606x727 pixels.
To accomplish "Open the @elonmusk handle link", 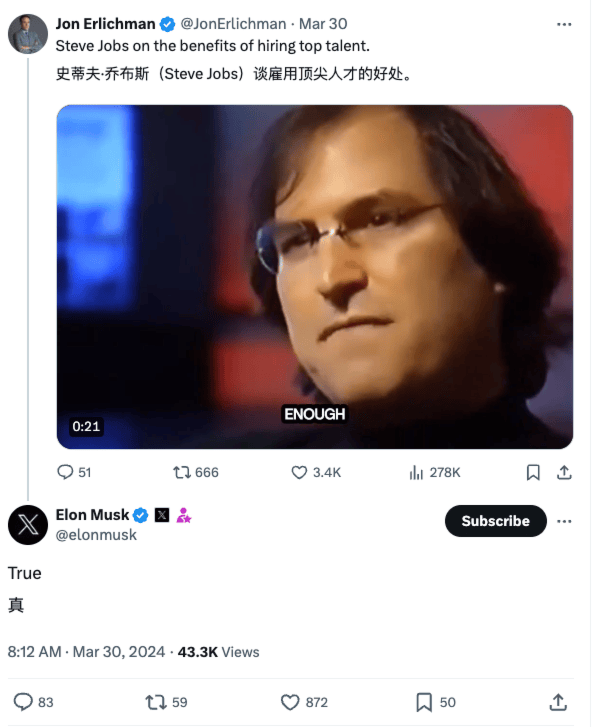I will tap(97, 535).
